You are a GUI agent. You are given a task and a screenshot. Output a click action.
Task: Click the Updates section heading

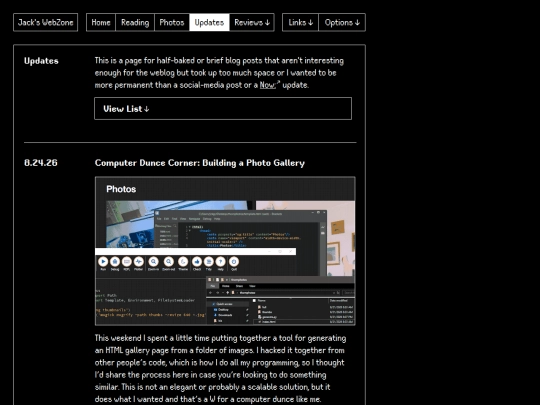41,61
